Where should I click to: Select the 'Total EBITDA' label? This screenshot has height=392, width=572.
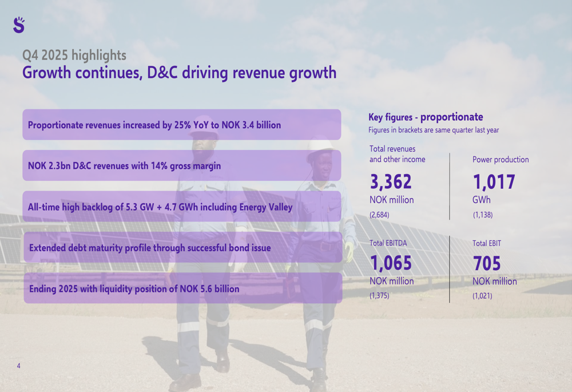388,243
